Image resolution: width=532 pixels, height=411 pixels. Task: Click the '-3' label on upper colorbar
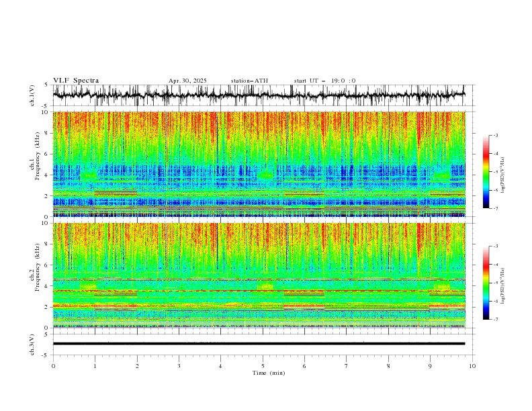click(496, 136)
